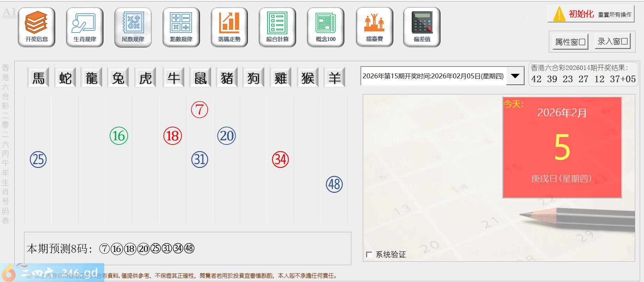Select the 羊 zodiac tab
Screen dimensions: 644x282
(334, 78)
